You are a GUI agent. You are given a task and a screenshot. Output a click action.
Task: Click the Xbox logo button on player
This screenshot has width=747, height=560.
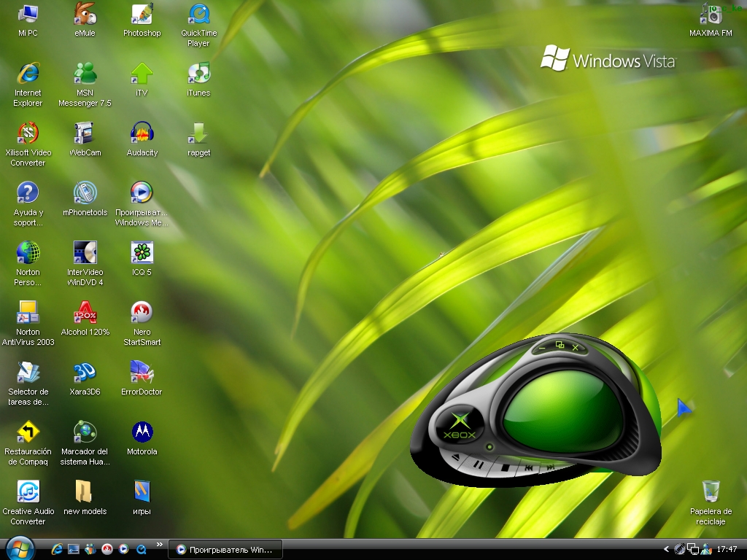pyautogui.click(x=460, y=425)
